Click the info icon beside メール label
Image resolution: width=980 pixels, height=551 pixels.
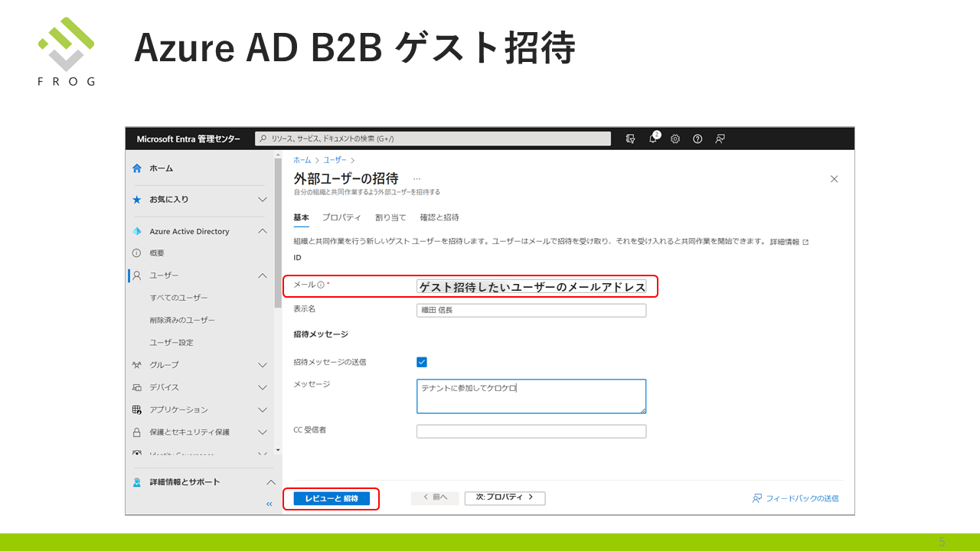click(x=321, y=285)
